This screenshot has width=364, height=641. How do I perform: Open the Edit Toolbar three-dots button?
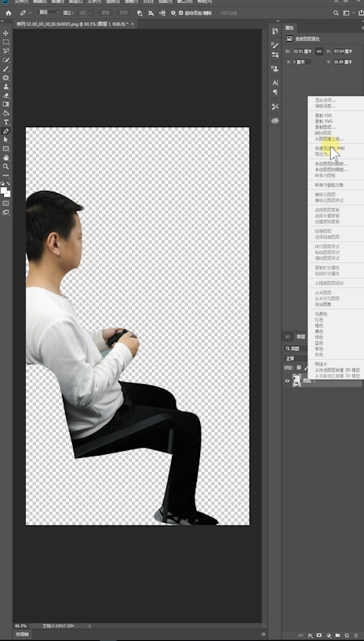pyautogui.click(x=5, y=175)
